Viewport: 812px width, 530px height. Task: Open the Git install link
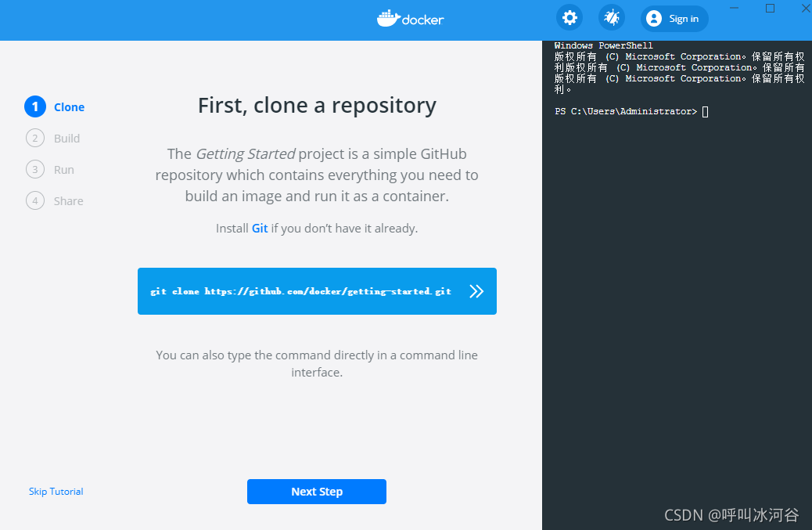pos(260,229)
